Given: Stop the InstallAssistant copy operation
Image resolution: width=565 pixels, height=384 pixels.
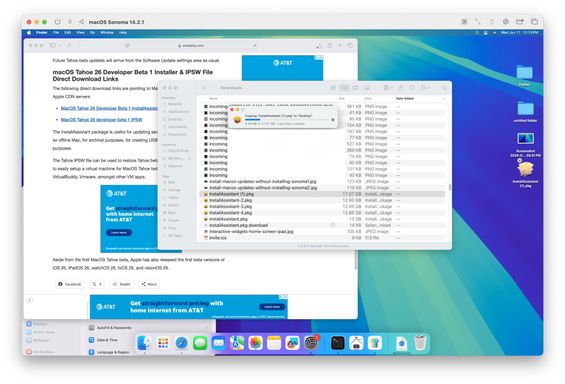Looking at the screenshot, I should click(333, 120).
